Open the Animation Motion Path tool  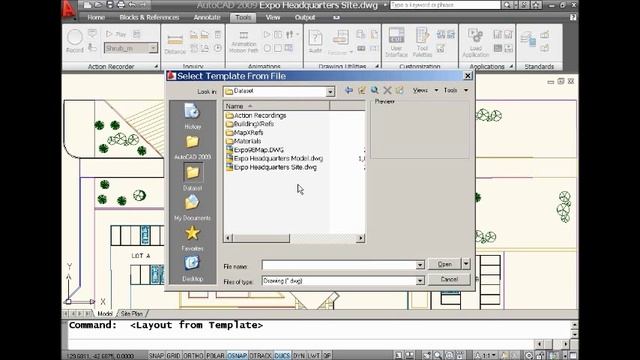[x=244, y=42]
